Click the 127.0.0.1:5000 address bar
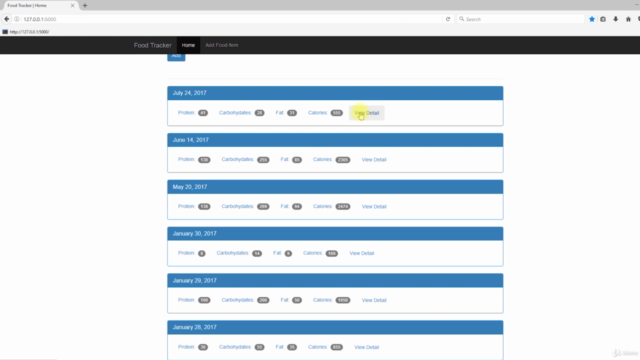This screenshot has width=640, height=360. [x=233, y=19]
